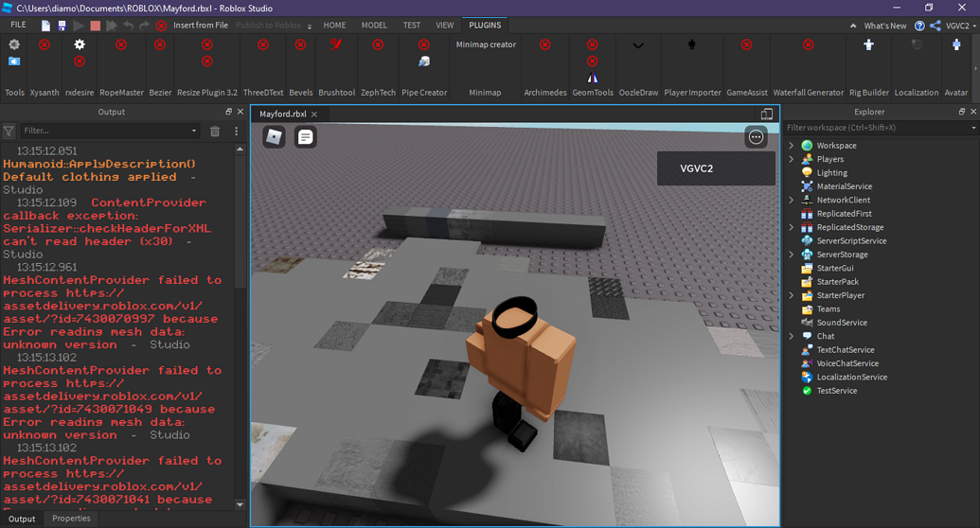The width and height of the screenshot is (980, 528).
Task: Click the Bevels plugin icon
Action: [300, 44]
